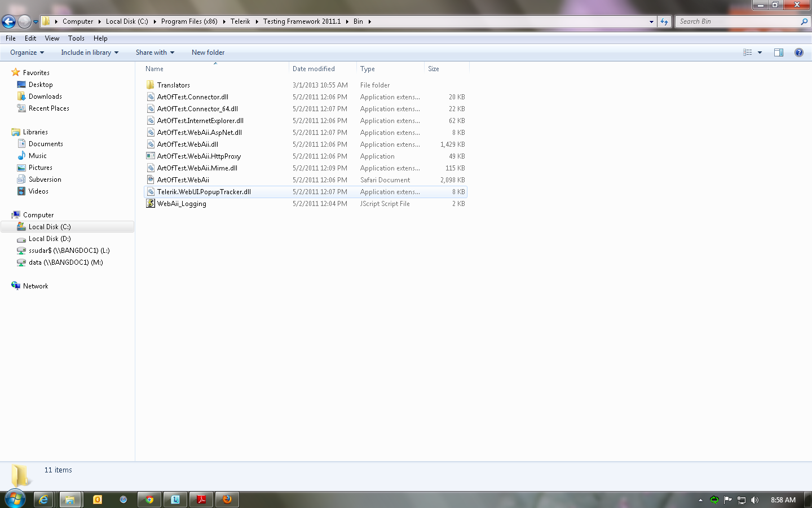812x508 pixels.
Task: Select the WebAii_Logging JScript file
Action: click(x=182, y=204)
